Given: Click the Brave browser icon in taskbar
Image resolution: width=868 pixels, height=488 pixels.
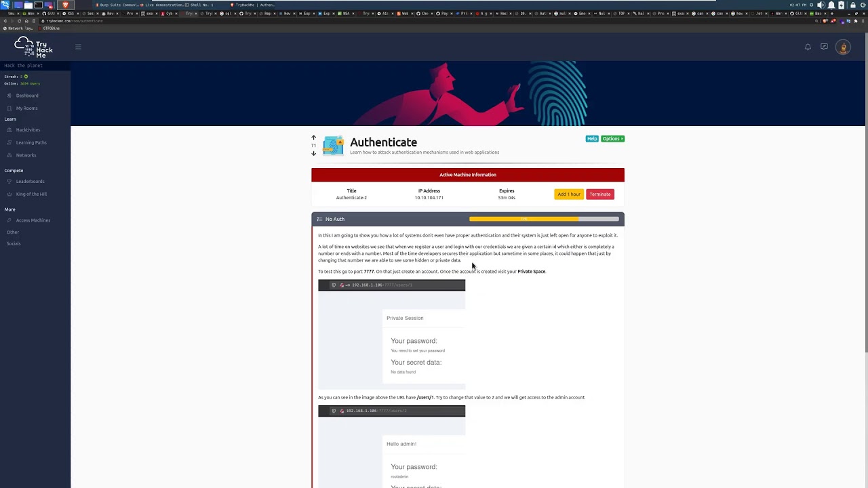Looking at the screenshot, I should click(x=65, y=5).
